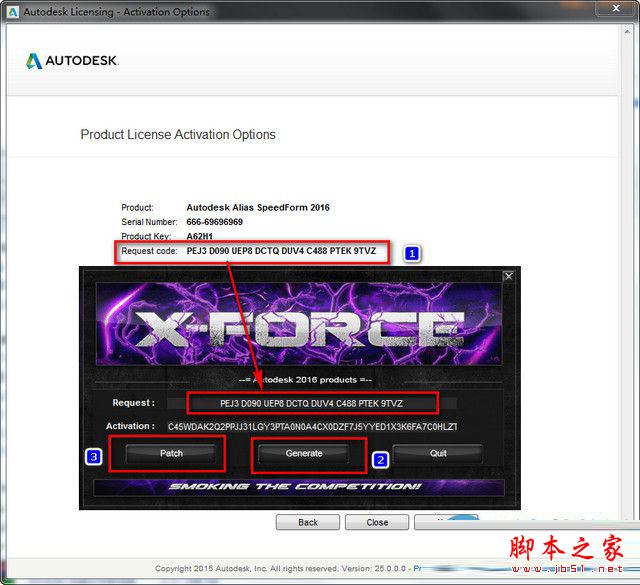Screen dimensions: 640x585
Task: Click the Autodesk 2016 products label
Action: coord(305,380)
